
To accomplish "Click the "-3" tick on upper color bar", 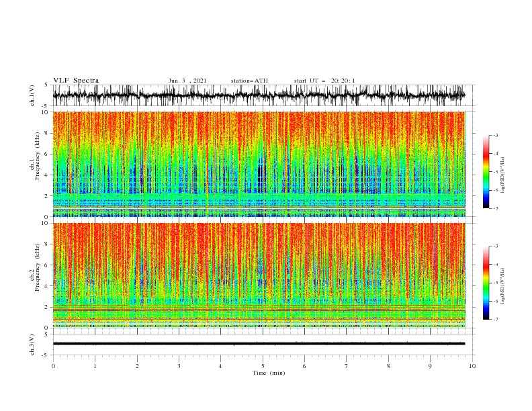I will click(496, 135).
